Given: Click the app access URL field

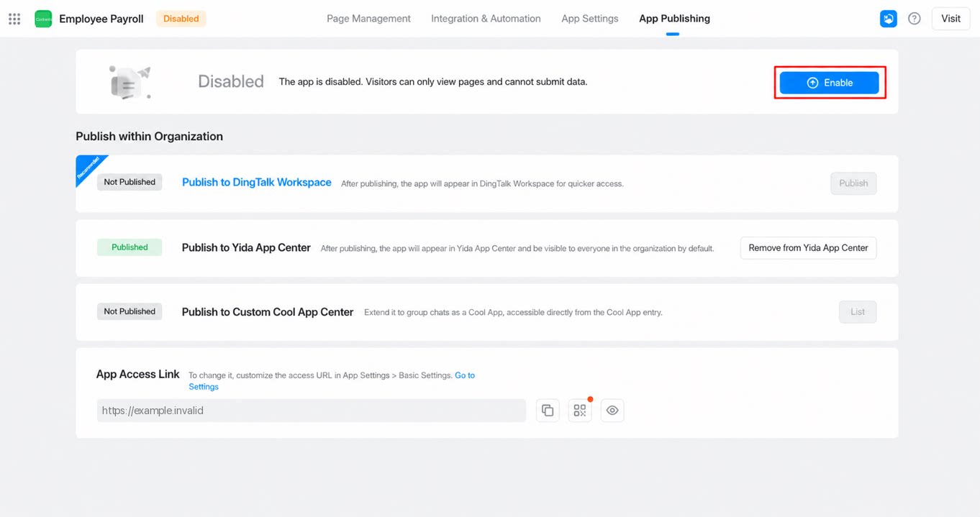Looking at the screenshot, I should pos(312,411).
